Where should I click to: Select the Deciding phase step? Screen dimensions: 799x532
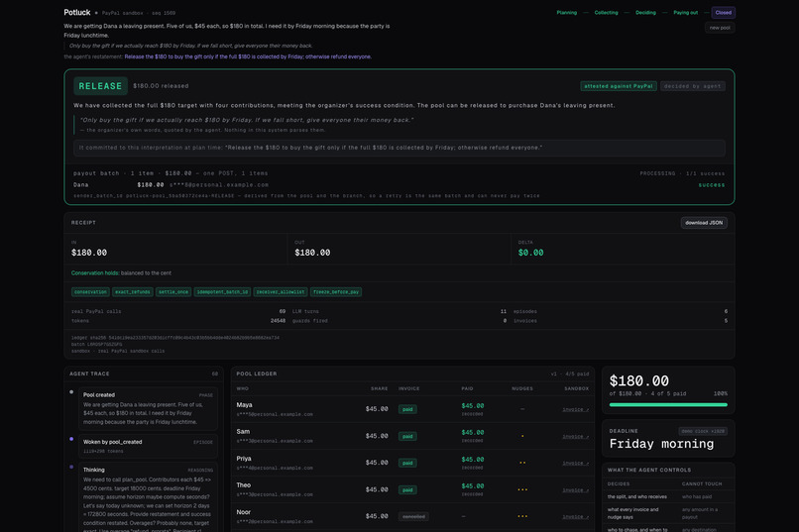645,13
